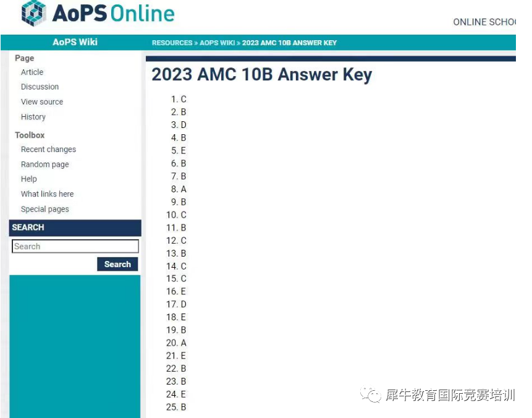Go to a Random page

coord(44,164)
